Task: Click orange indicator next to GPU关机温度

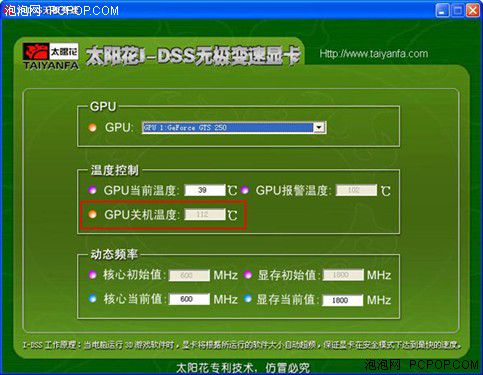Action: click(x=92, y=214)
